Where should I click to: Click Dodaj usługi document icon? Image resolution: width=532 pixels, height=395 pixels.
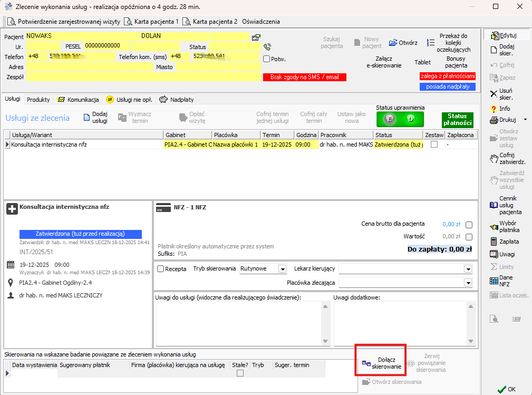(88, 117)
